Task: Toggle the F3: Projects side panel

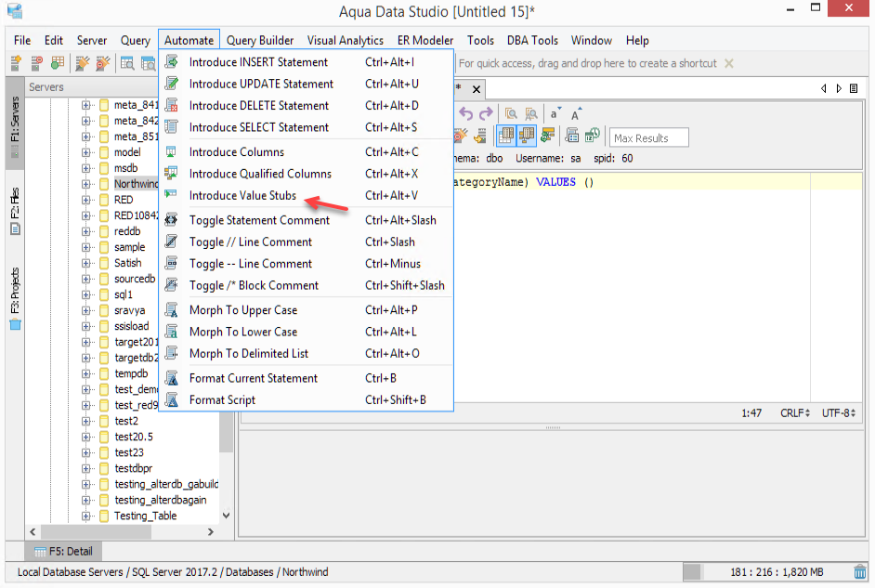Action: [15, 299]
